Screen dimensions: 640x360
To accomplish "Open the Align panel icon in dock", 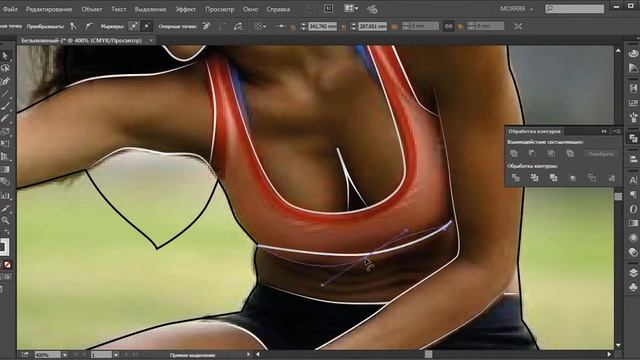I will pos(633,158).
